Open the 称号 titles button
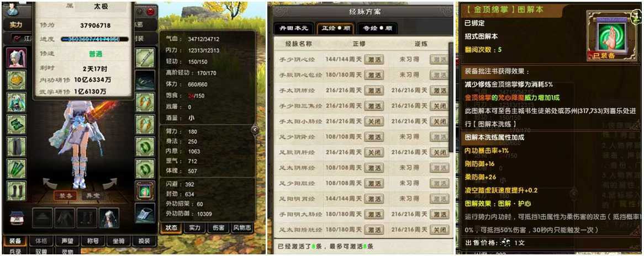The height and width of the screenshot is (256, 644). (x=93, y=241)
